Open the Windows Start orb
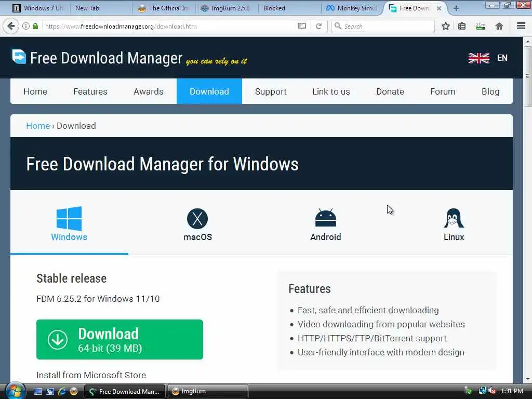Viewport: 532px width, 399px height. pos(15,391)
